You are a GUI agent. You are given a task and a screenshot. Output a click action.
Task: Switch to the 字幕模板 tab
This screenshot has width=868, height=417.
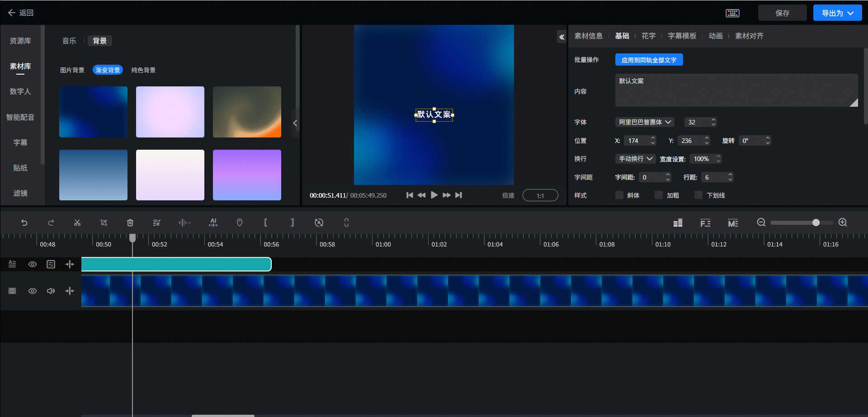tap(682, 36)
